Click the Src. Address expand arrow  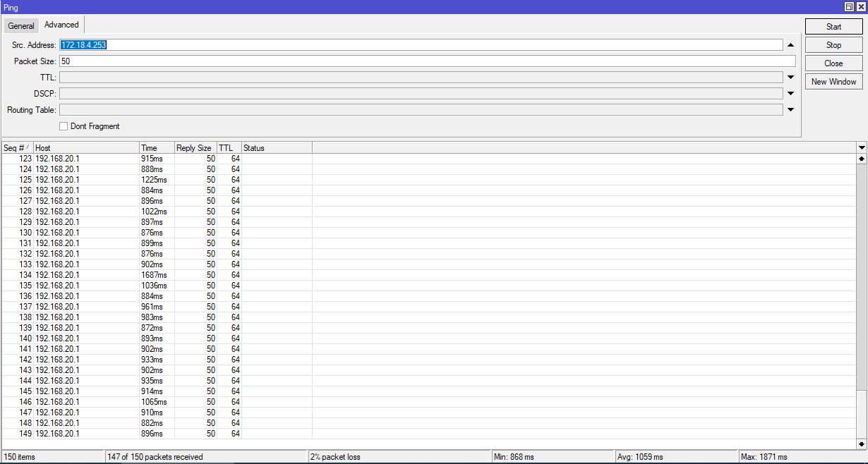[789, 44]
